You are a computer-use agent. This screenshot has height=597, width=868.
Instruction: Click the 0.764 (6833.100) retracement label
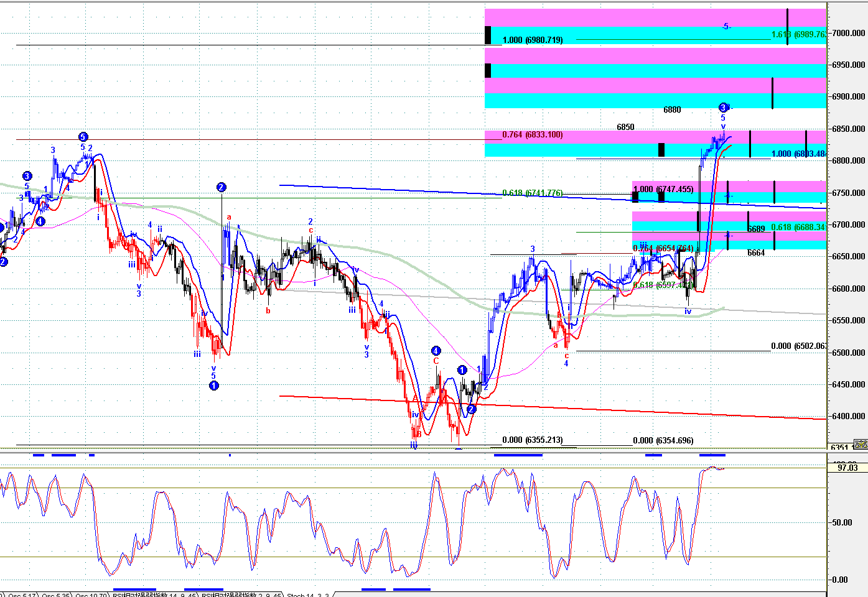tap(533, 134)
